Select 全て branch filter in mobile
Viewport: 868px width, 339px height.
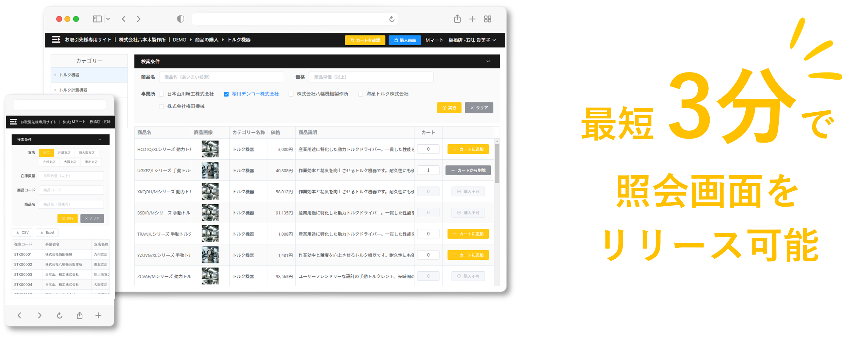(46, 153)
